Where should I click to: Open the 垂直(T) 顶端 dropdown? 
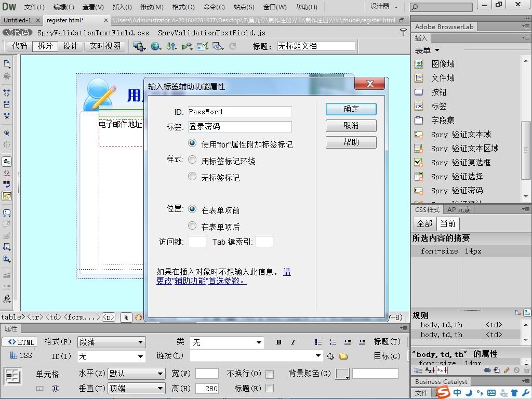[137, 388]
